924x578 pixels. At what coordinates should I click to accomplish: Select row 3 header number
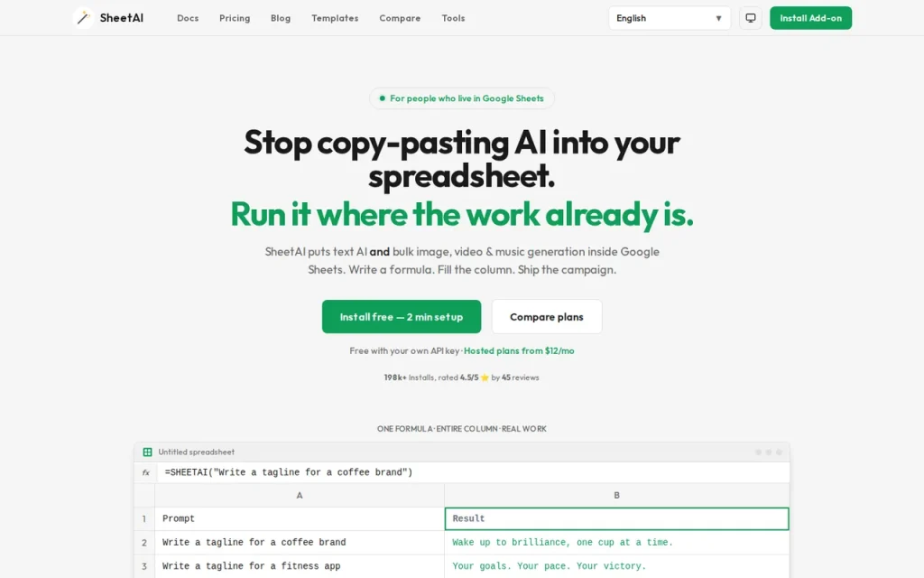144,566
